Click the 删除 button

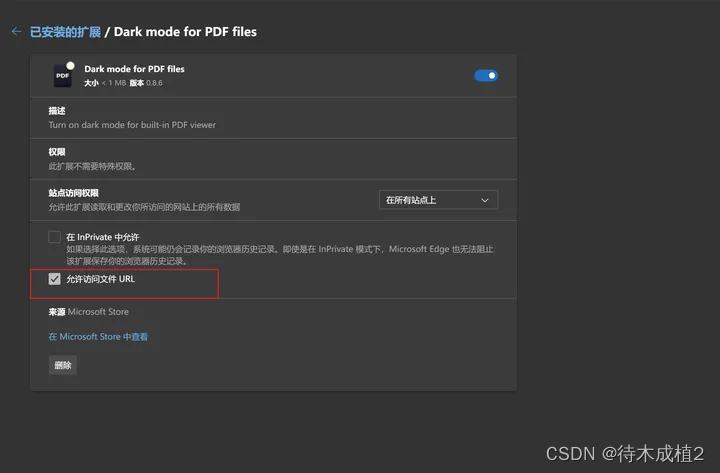(63, 365)
